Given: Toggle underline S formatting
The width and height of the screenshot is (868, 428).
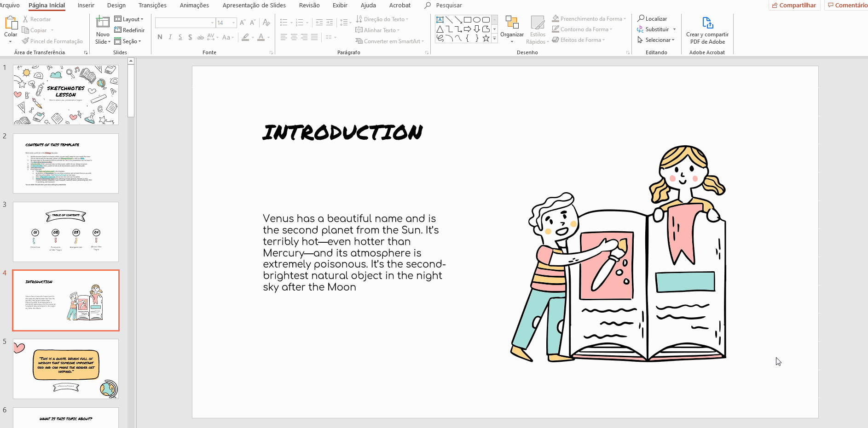Looking at the screenshot, I should pyautogui.click(x=180, y=37).
